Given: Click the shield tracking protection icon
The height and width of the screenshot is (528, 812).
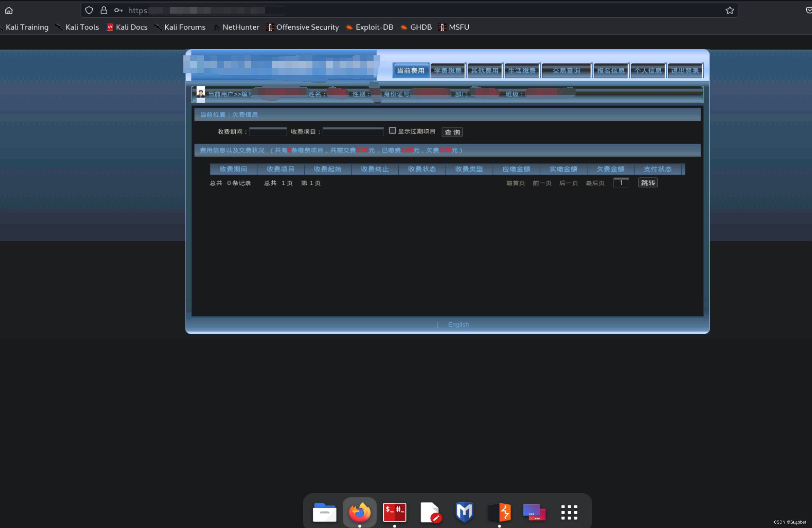Looking at the screenshot, I should click(x=89, y=11).
